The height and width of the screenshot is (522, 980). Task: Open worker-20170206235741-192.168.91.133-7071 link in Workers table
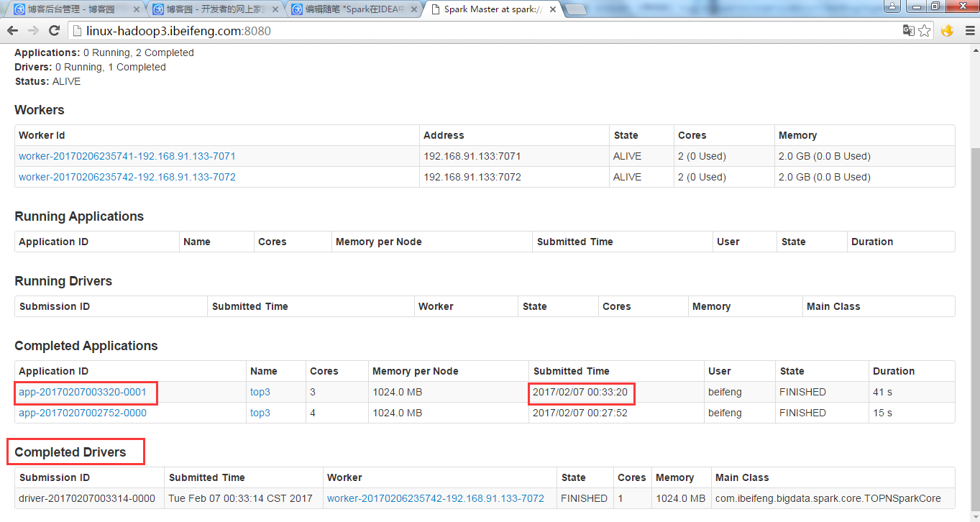(x=127, y=156)
